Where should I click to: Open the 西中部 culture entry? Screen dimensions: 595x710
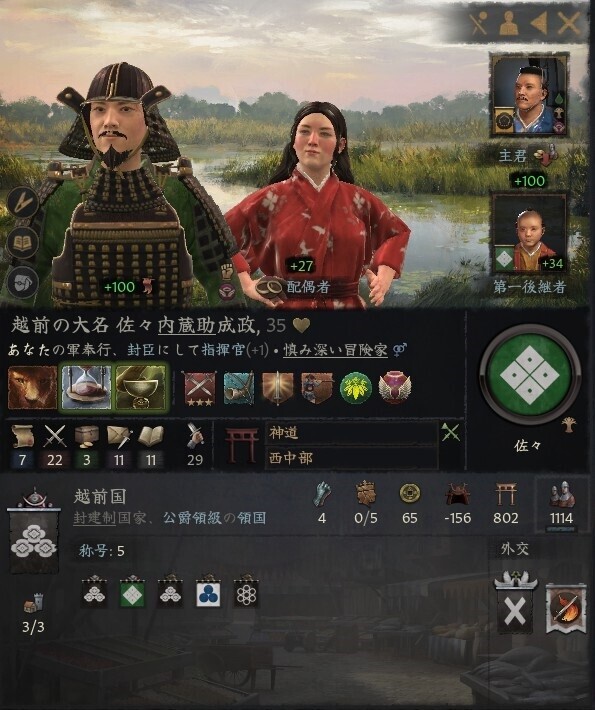[x=351, y=458]
